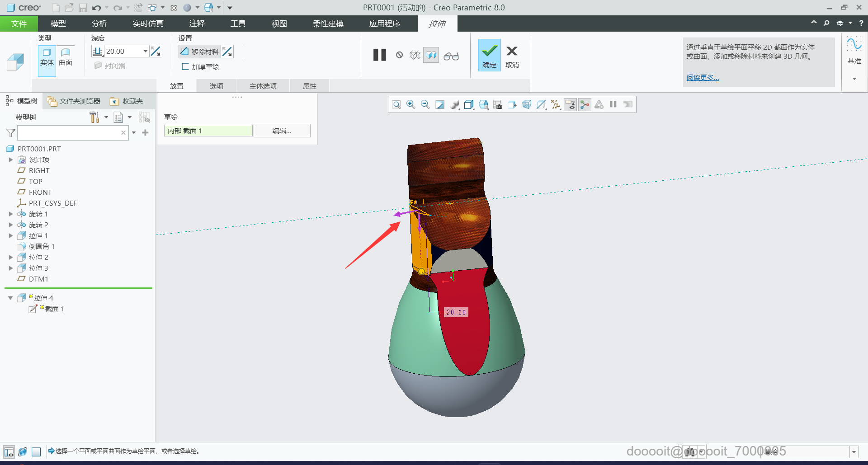Viewport: 868px width, 465px height.
Task: Click the model tree search field
Action: 69,133
